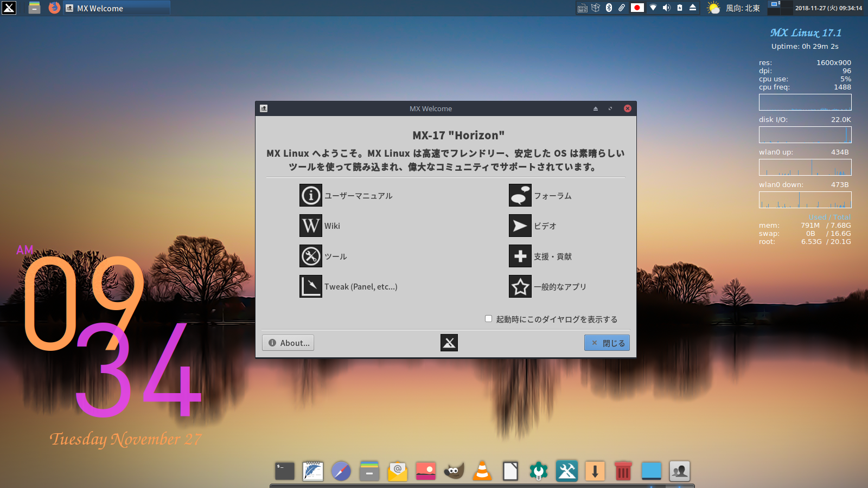Shade the MX Welcome window with up-arrow button
Screen dimensions: 868x488
[x=596, y=108]
